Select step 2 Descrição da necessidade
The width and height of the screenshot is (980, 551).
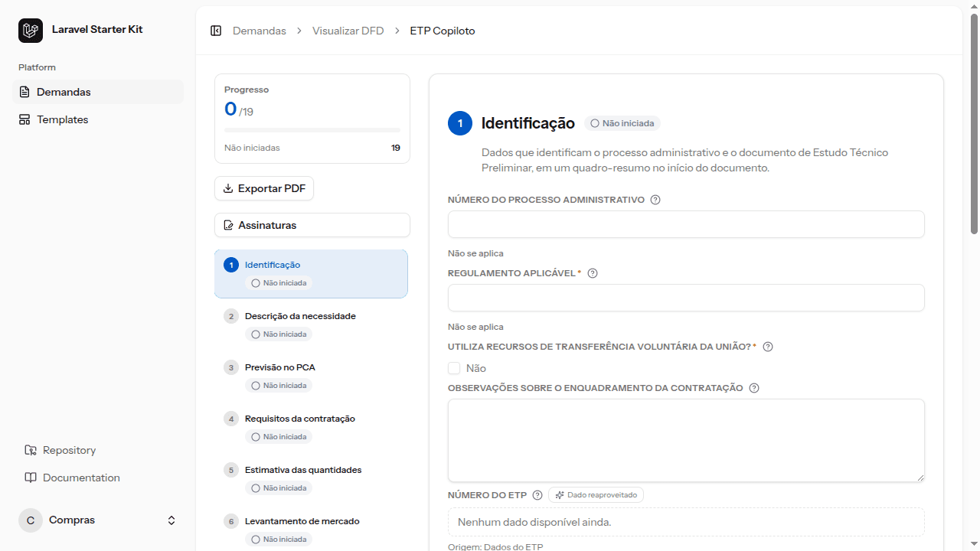(311, 324)
